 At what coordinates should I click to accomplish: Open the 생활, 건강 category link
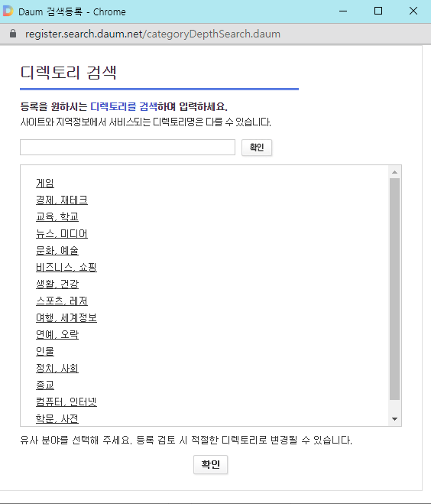pos(57,284)
